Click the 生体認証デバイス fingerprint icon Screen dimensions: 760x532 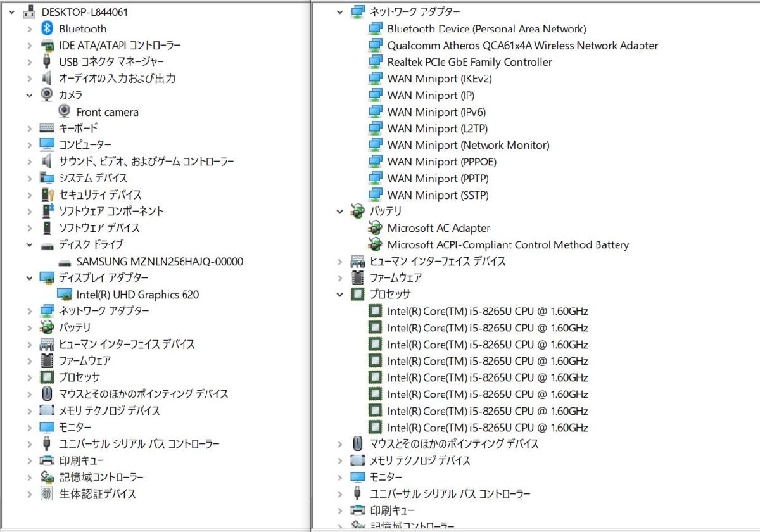pyautogui.click(x=47, y=494)
